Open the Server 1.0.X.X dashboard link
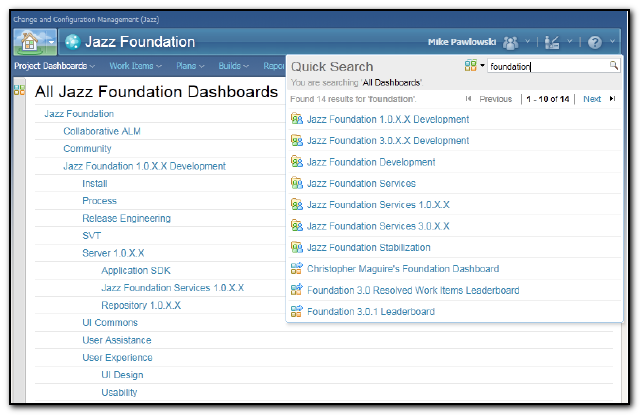The height and width of the screenshot is (415, 640). pos(113,253)
